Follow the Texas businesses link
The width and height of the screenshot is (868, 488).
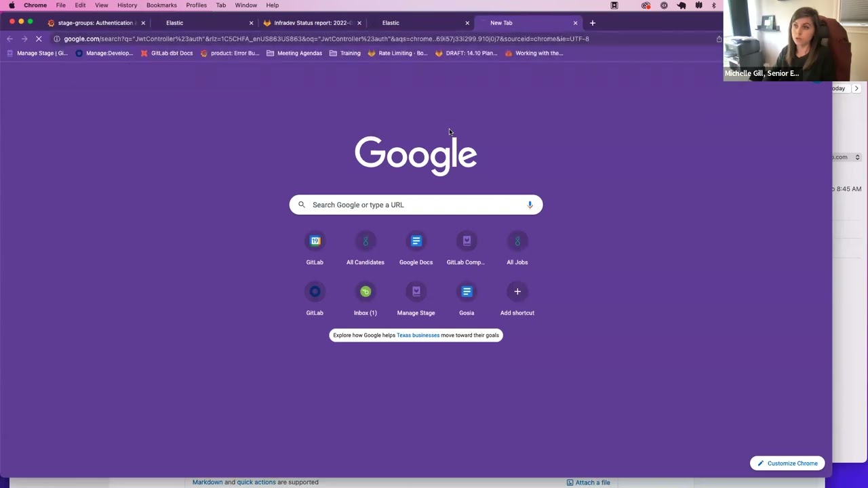coord(418,335)
